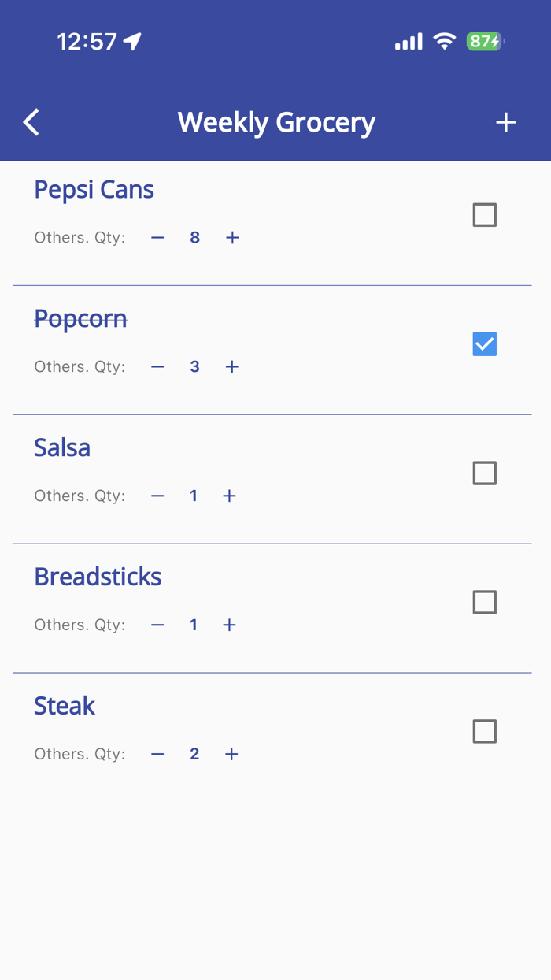Select the Pepsi Cans item name
This screenshot has width=551, height=980.
pos(94,189)
